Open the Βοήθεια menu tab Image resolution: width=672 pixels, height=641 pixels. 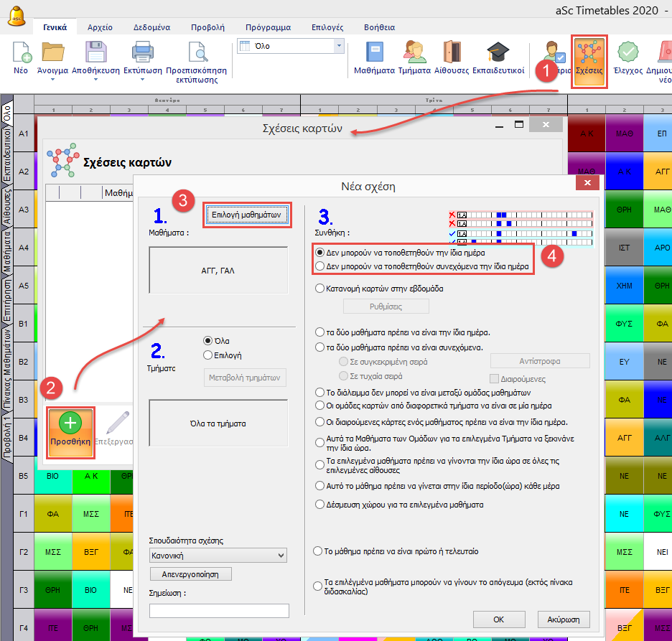coord(378,27)
